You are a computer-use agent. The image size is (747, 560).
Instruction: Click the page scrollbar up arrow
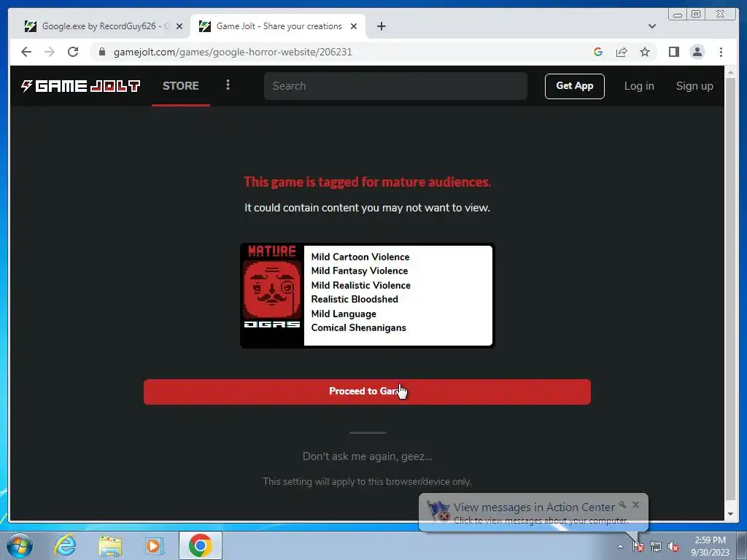pos(730,73)
